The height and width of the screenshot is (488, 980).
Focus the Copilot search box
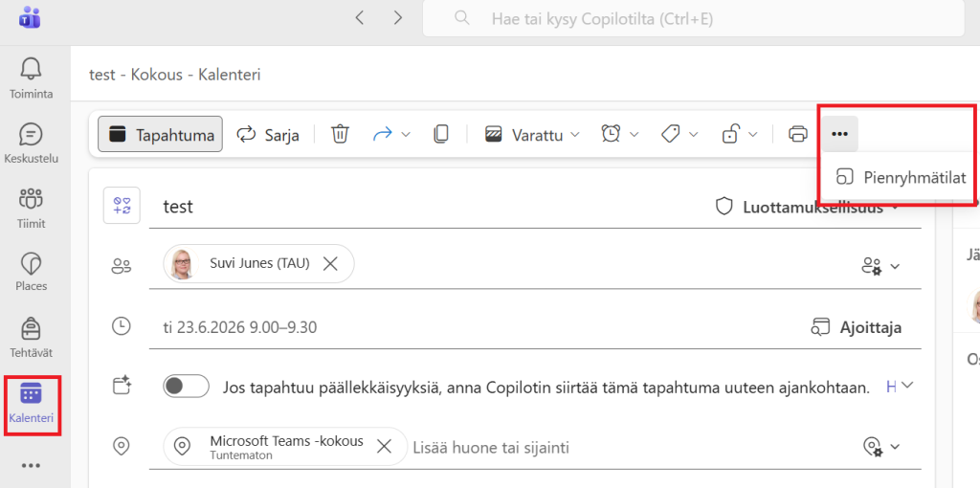694,19
